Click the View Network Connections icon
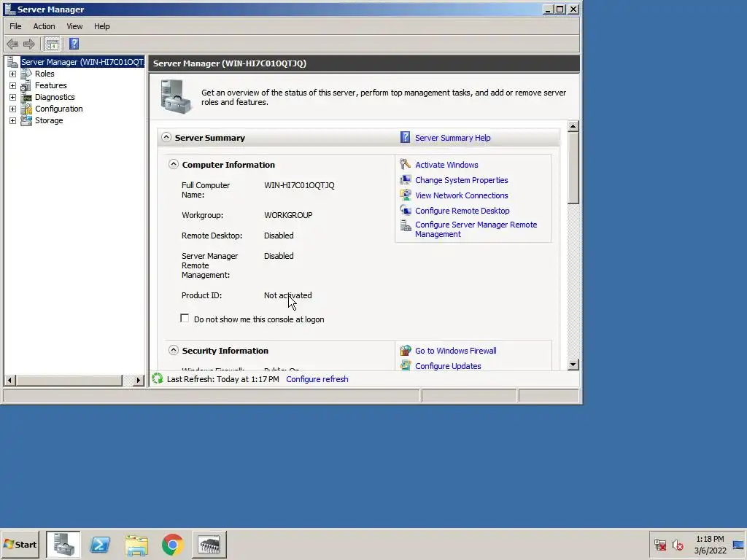The image size is (747, 560). (406, 195)
